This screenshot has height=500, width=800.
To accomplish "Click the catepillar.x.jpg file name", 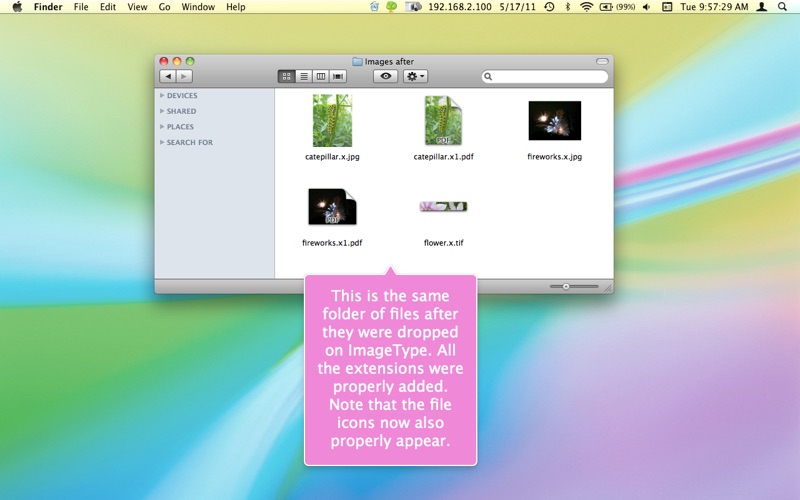I will point(332,157).
